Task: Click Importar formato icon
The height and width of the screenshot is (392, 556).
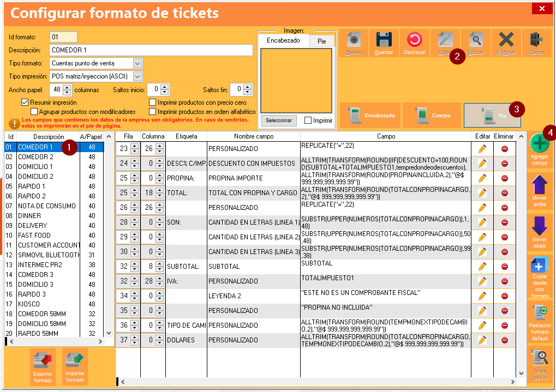Action: point(75,366)
